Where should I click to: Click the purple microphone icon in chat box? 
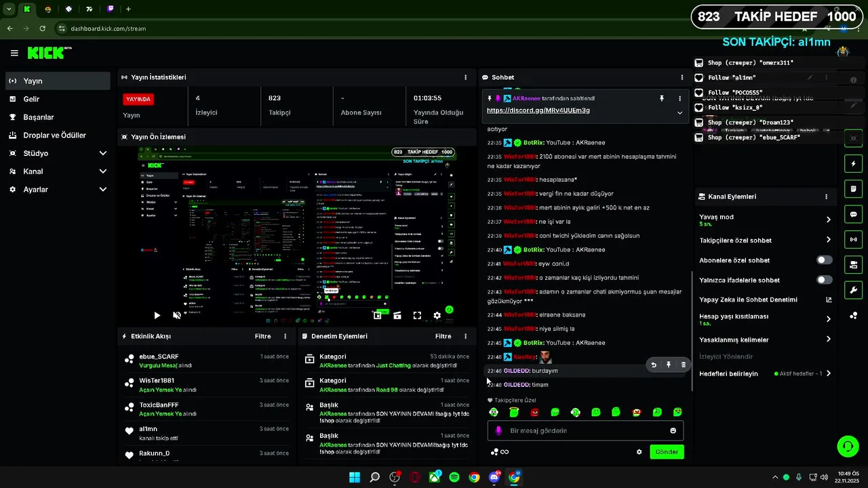coord(498,430)
